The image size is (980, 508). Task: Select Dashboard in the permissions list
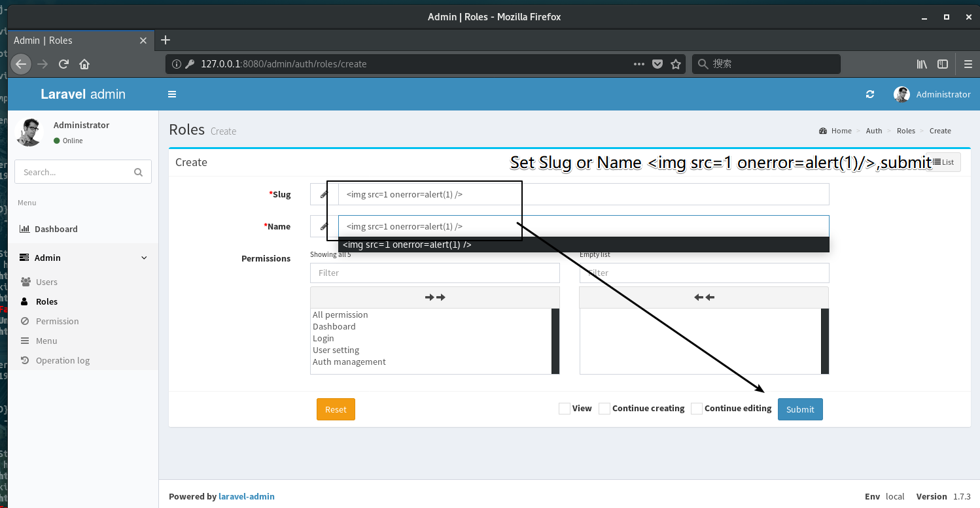pos(334,326)
